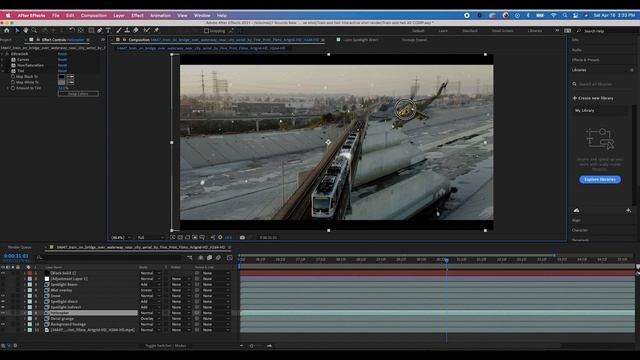Image resolution: width=640 pixels, height=360 pixels.
Task: Toggle visibility of Spotlight direct layer
Action: 3,302
